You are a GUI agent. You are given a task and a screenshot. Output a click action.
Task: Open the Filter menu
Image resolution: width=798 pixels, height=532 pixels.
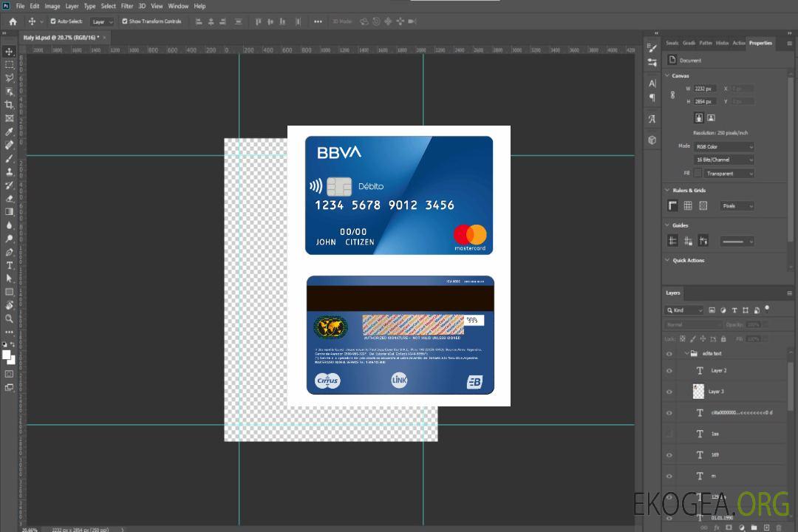click(127, 6)
